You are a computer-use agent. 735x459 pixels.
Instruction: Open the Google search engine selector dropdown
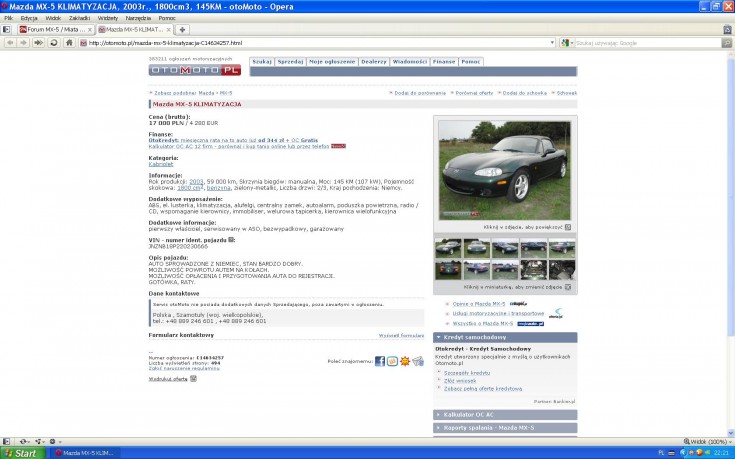[x=567, y=43]
